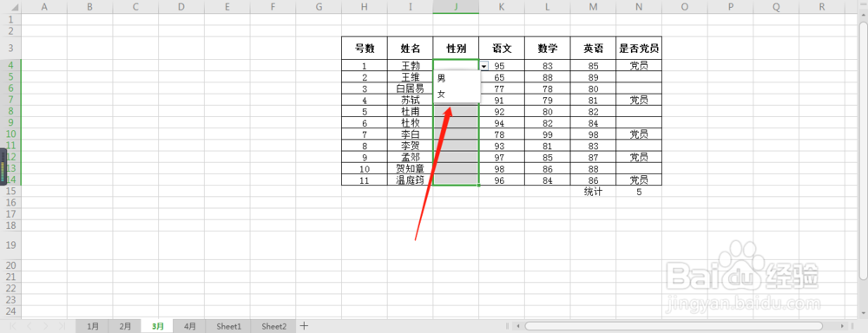
Task: Click the horizontal scrollbar thumb
Action: (674, 326)
